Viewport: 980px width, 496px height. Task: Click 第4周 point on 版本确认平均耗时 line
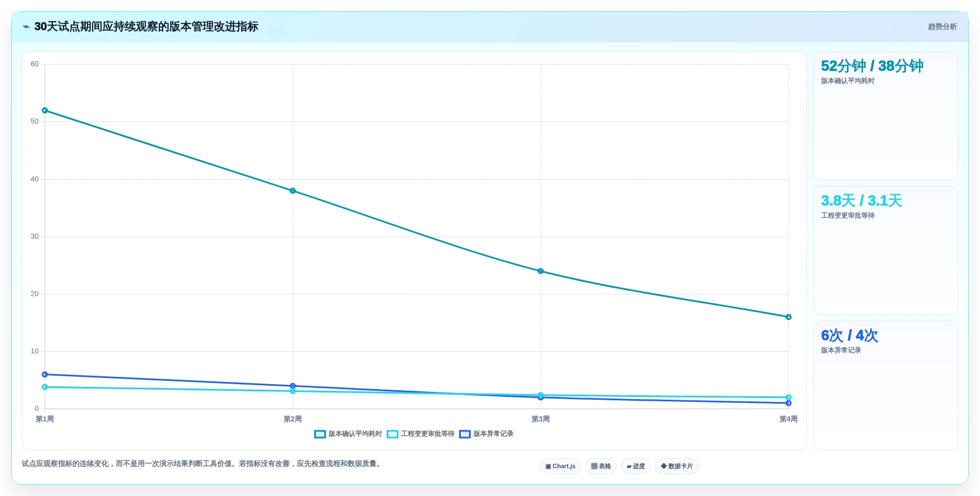coord(788,317)
